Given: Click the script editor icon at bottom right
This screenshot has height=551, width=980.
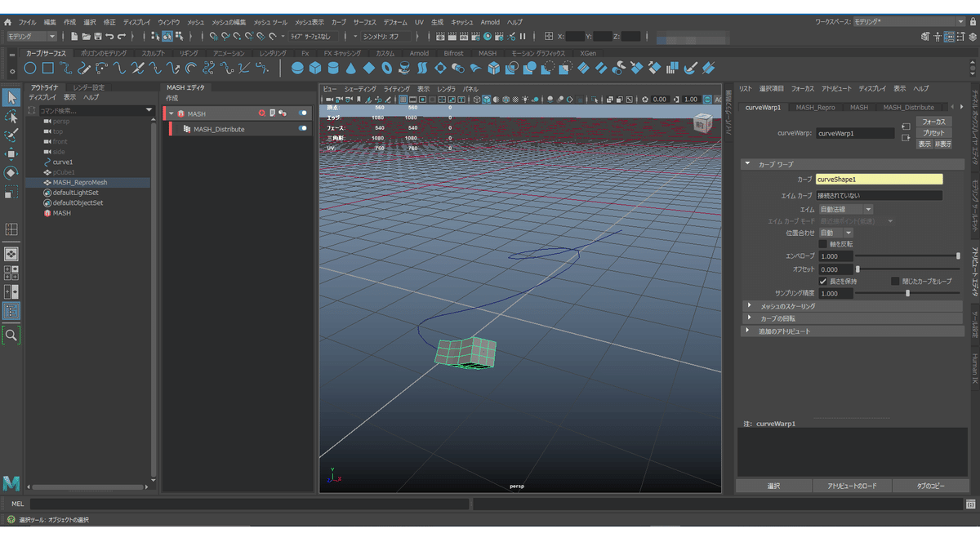Looking at the screenshot, I should [971, 504].
